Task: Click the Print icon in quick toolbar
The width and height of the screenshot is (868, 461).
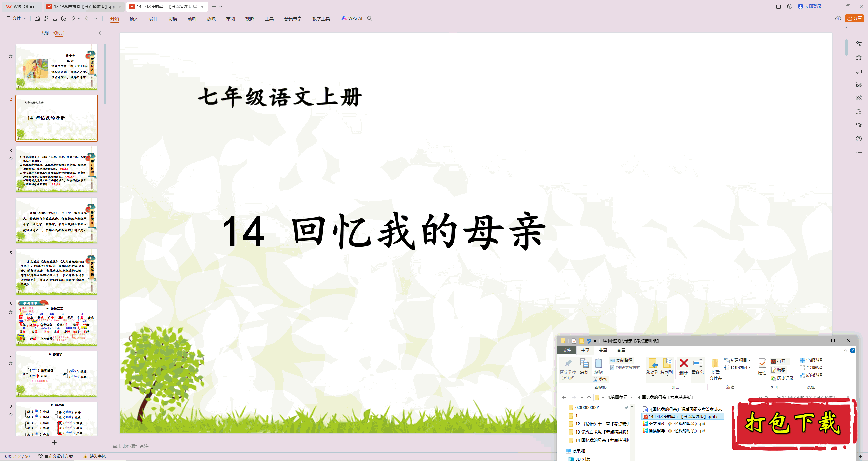Action: tap(55, 18)
